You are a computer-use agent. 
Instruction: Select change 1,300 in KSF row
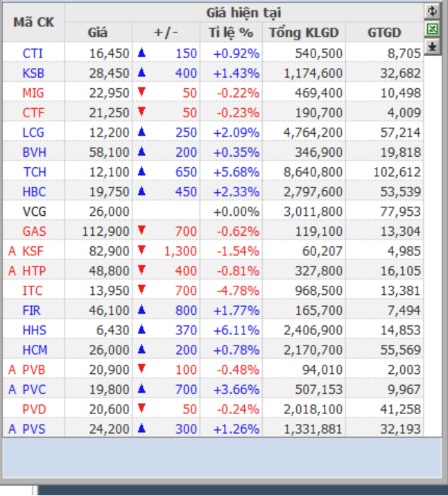point(180,251)
